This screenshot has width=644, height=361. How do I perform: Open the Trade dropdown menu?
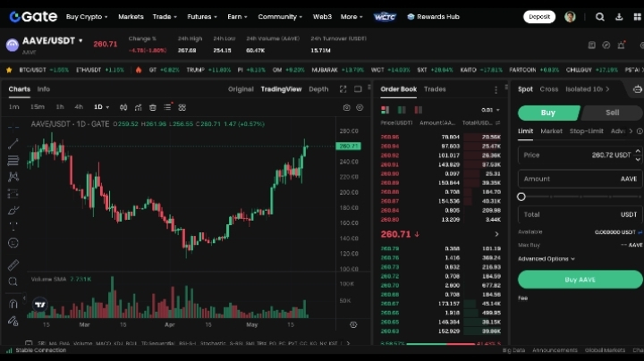click(165, 17)
